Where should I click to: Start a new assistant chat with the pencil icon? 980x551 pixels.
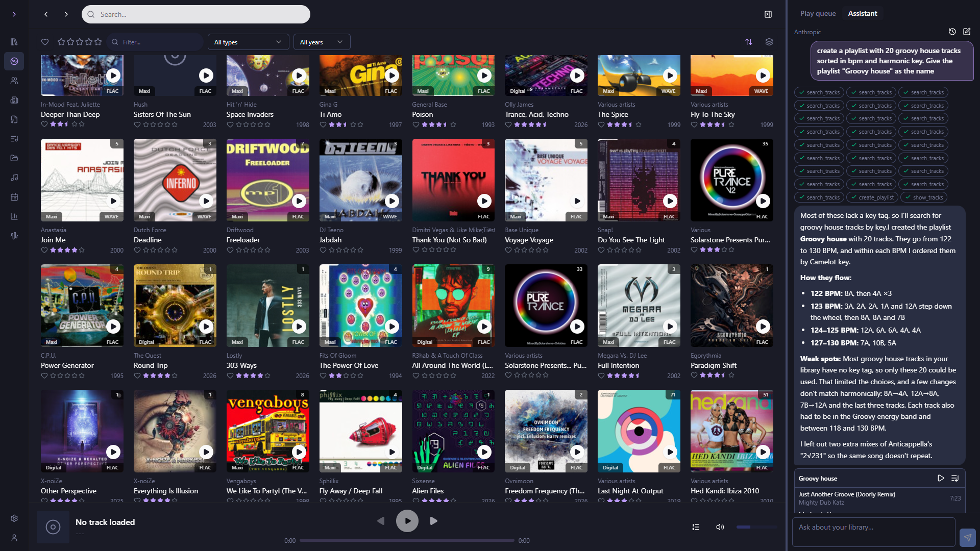tap(967, 32)
